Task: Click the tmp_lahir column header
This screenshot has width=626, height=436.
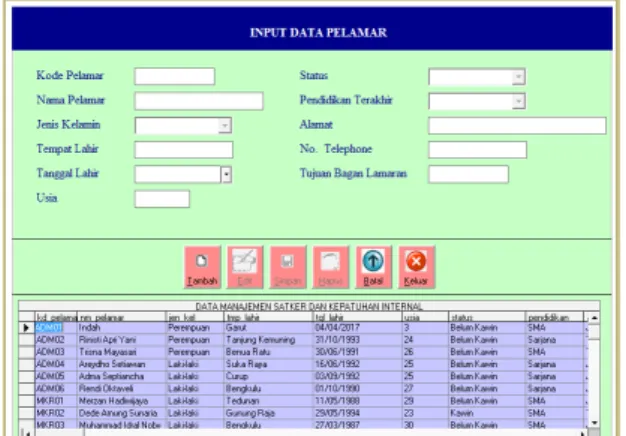Action: pyautogui.click(x=268, y=317)
